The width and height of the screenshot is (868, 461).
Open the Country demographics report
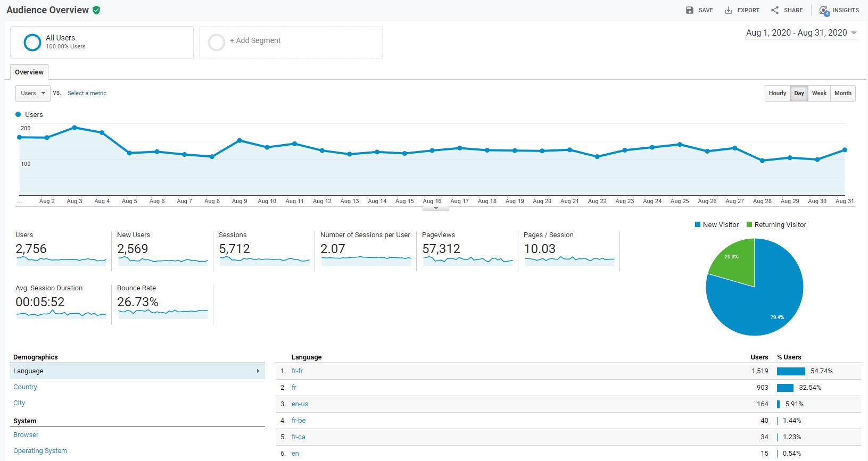(25, 387)
